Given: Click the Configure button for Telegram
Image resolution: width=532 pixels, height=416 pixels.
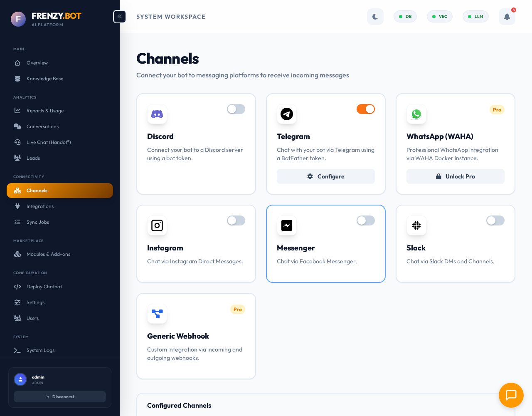Looking at the screenshot, I should click(326, 176).
